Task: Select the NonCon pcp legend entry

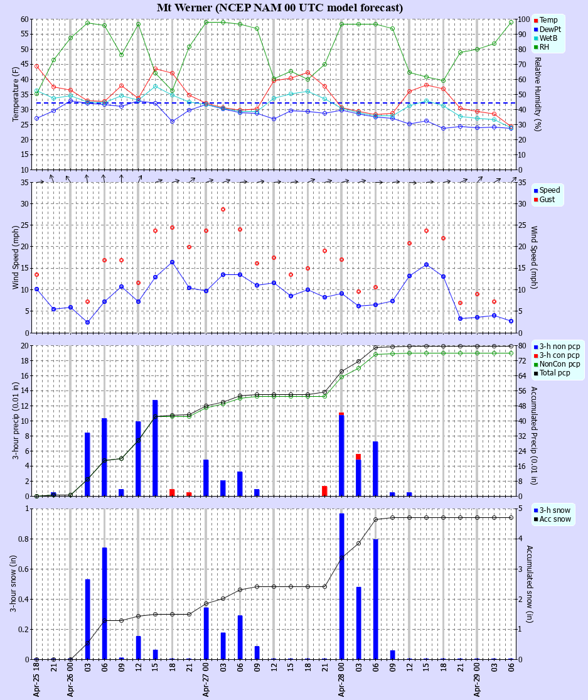Action: 560,364
